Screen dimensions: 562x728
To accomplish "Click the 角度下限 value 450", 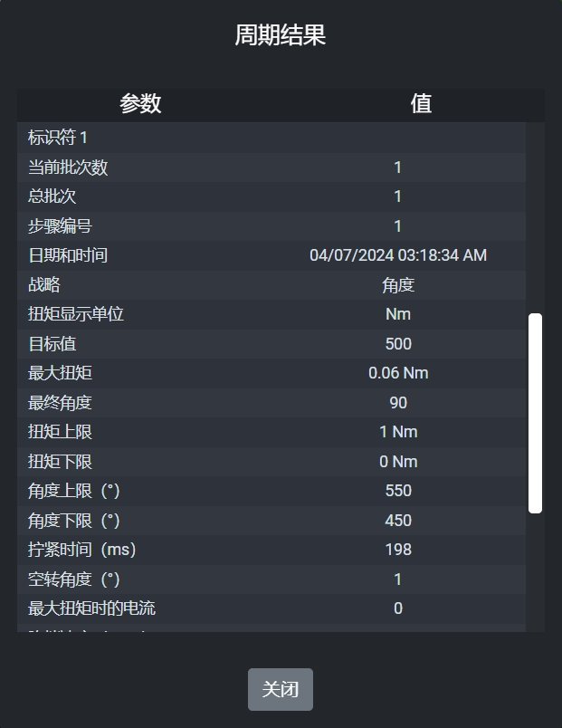I will [x=398, y=521].
